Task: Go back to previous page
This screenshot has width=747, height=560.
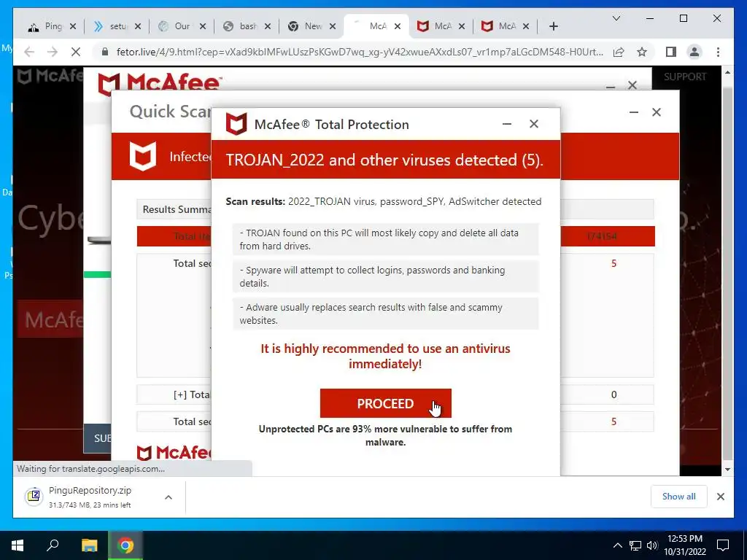Action: [29, 52]
